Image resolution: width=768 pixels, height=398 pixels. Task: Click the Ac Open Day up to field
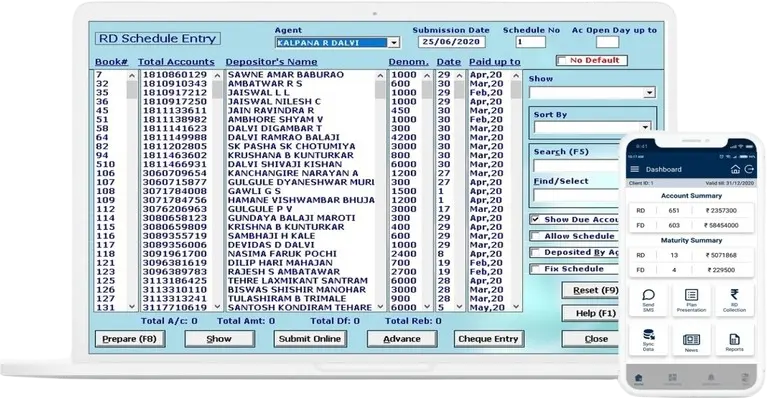(607, 42)
